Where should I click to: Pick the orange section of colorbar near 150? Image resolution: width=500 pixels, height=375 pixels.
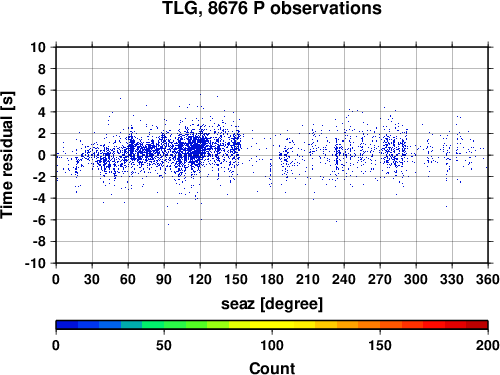[380, 325]
